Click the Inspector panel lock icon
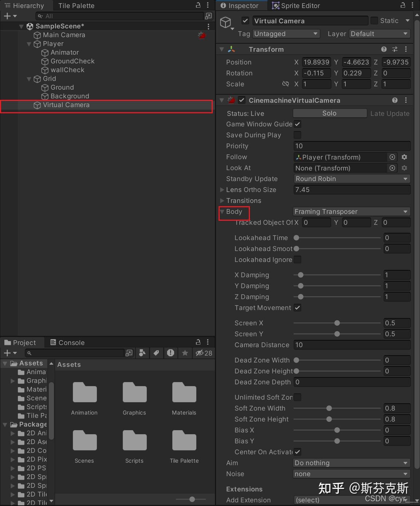 [403, 5]
